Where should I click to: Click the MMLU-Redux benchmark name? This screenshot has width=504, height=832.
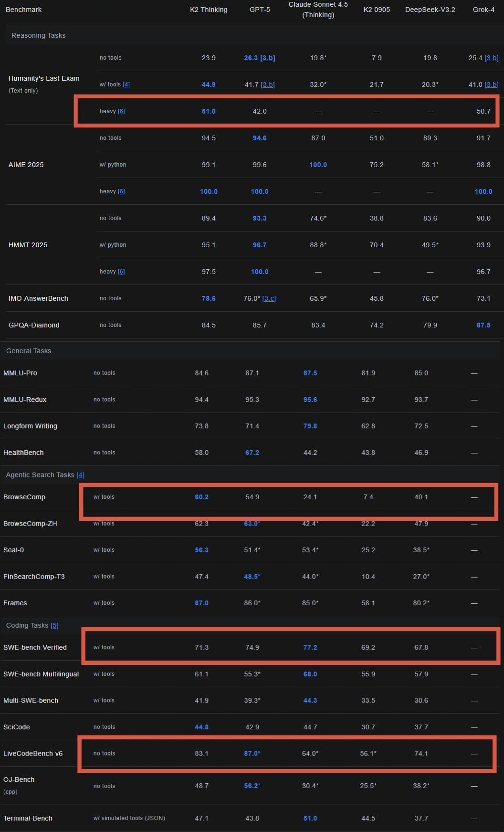coord(25,400)
